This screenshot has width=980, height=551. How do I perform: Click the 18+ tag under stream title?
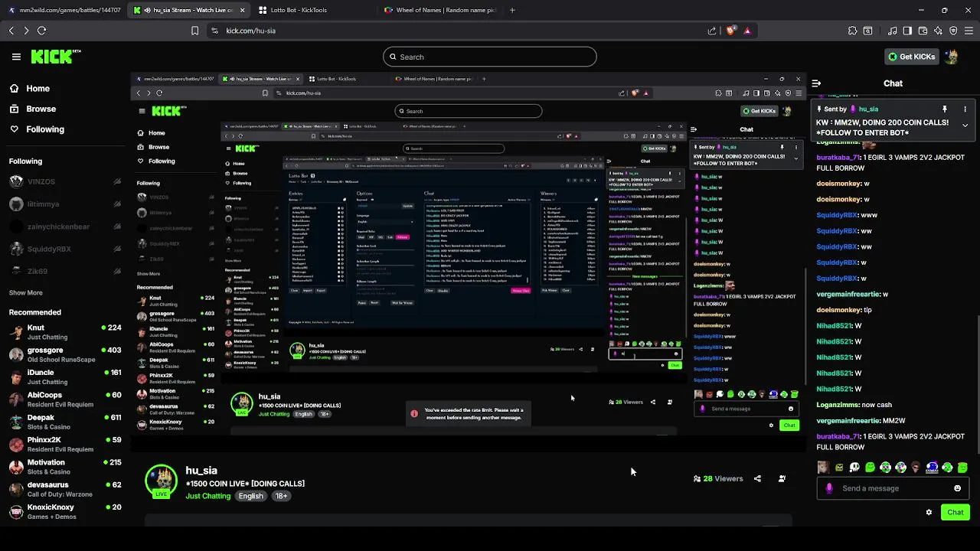pos(281,496)
